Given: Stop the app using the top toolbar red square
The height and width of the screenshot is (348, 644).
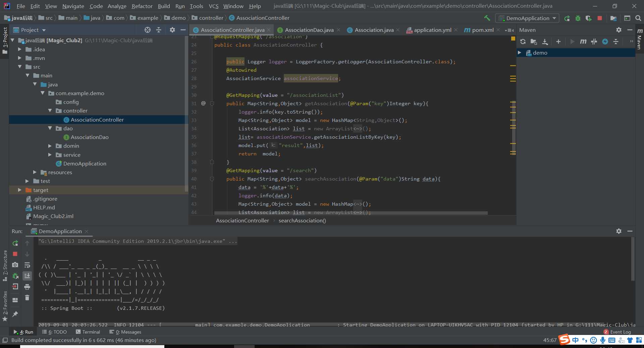Looking at the screenshot, I should (x=600, y=18).
